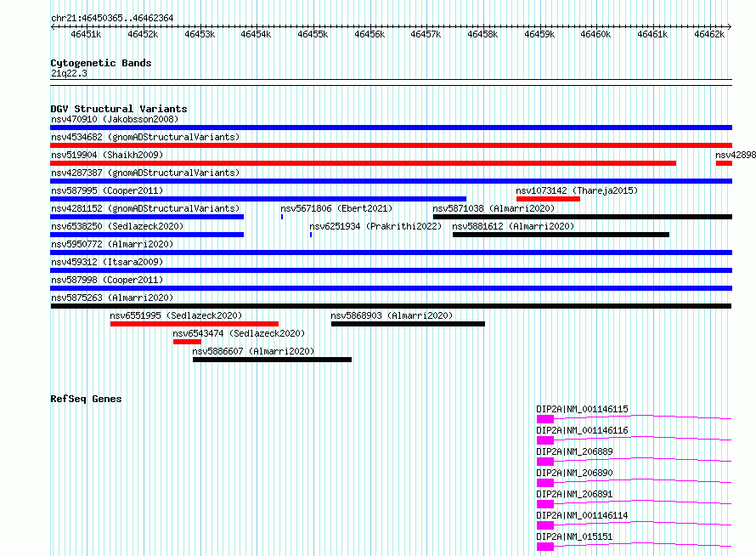Click the 46454k ruler position label

click(x=256, y=34)
